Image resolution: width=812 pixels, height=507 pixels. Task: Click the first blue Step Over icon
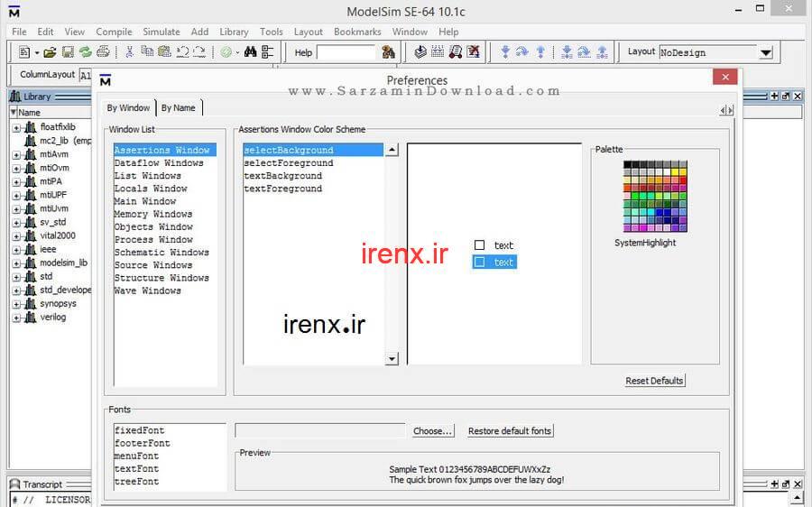tap(522, 51)
